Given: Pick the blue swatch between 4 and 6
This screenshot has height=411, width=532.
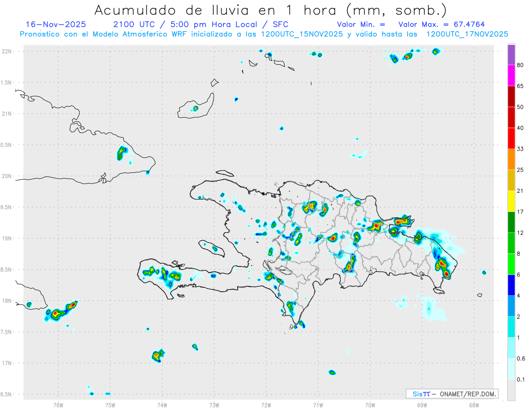Looking at the screenshot, I should (511, 285).
